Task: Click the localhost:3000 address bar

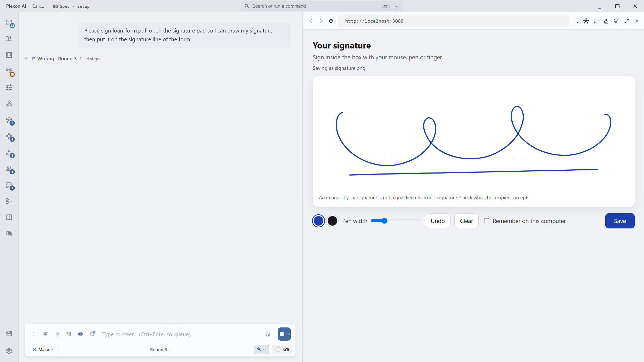Action: click(x=453, y=21)
